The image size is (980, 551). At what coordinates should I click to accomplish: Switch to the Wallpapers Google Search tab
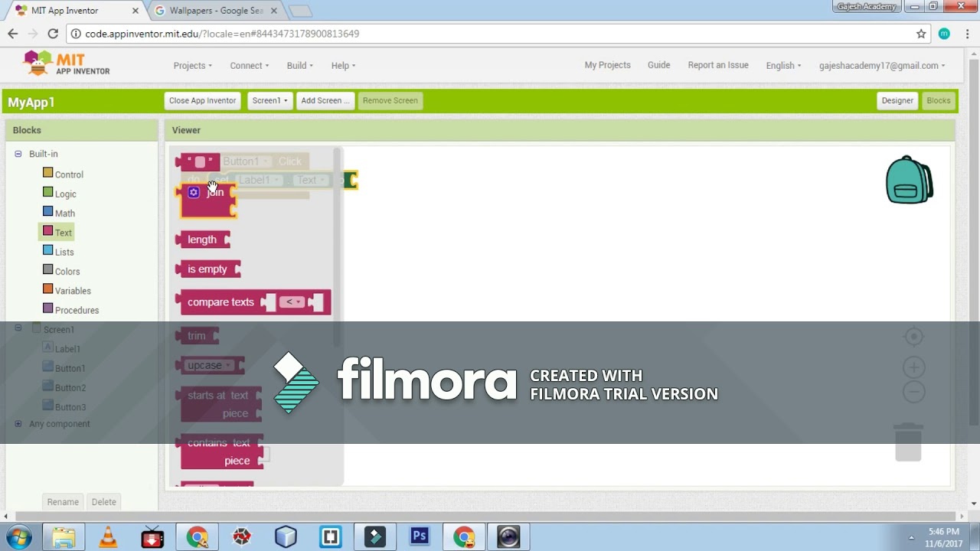217,11
